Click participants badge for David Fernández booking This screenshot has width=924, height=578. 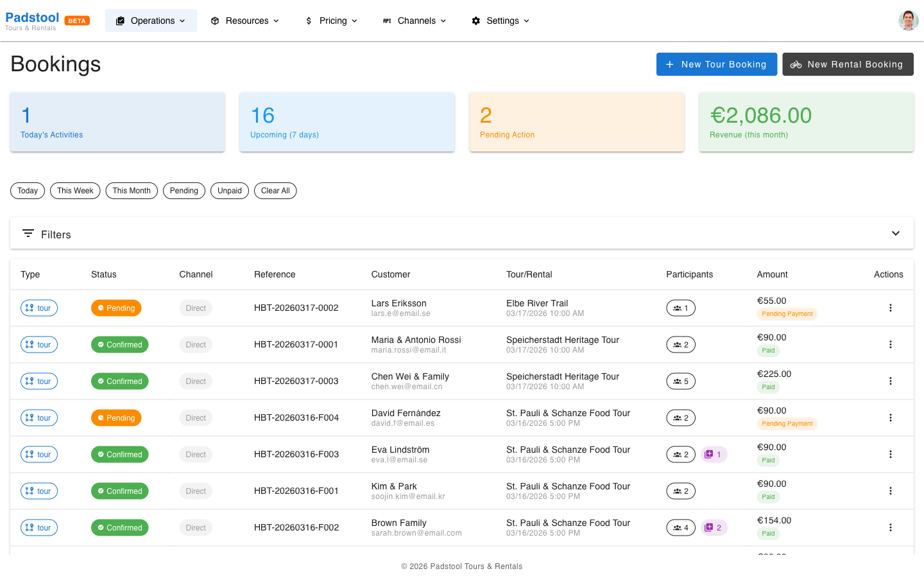[681, 418]
